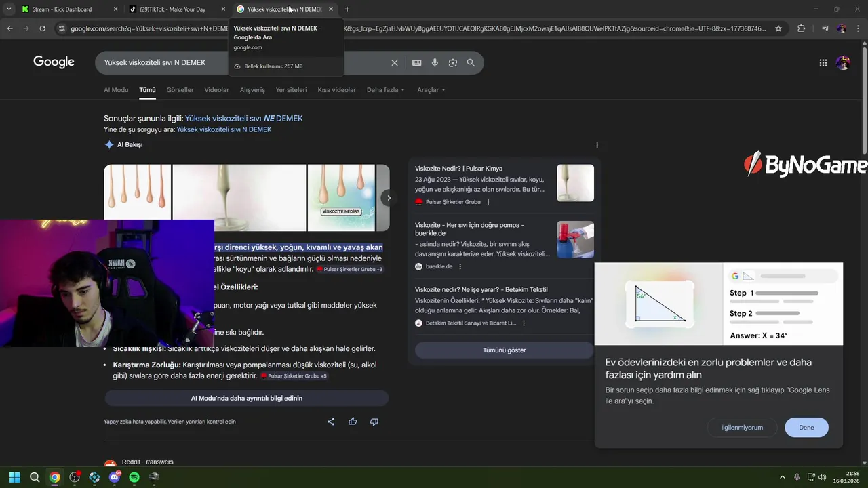Close the TikTok tab

(x=224, y=9)
